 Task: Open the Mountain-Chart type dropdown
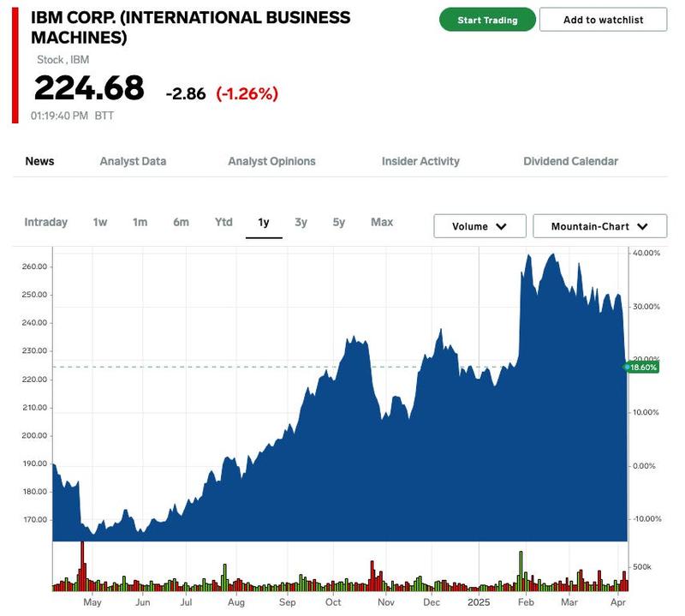[599, 226]
